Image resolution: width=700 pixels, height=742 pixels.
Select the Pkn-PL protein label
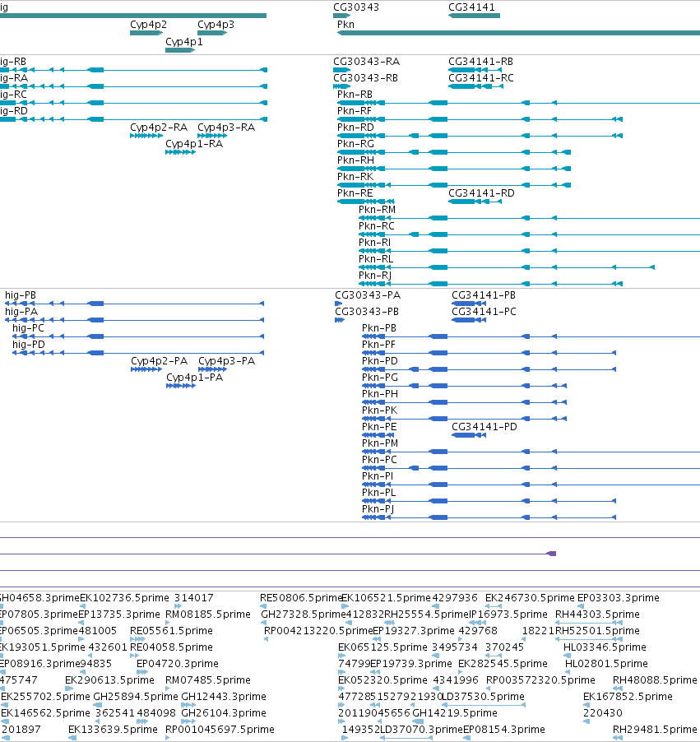tap(378, 493)
